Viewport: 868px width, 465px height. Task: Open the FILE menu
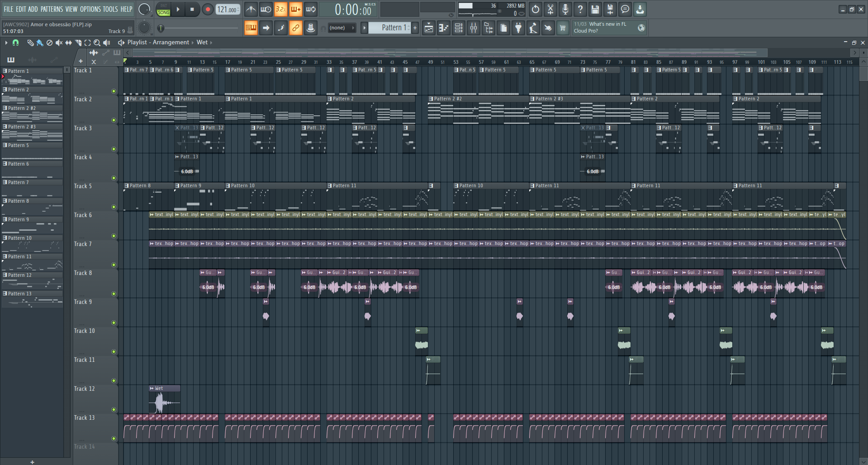click(9, 9)
